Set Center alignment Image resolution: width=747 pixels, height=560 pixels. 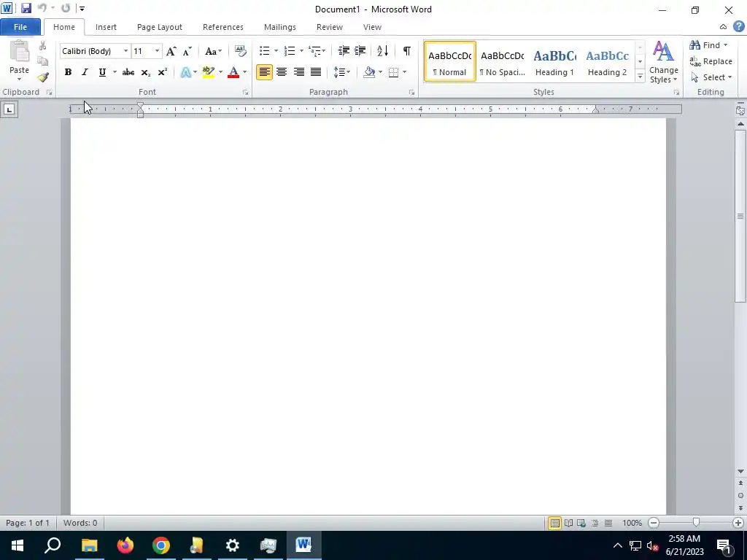pos(282,72)
